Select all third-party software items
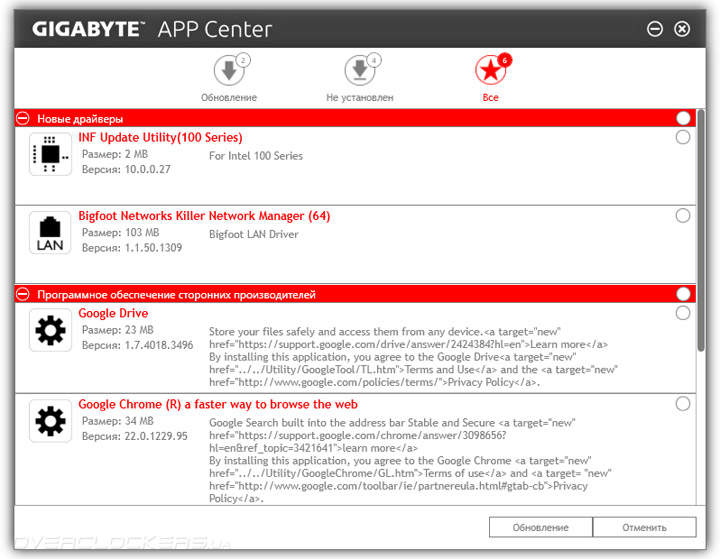Viewport: 720px width, 559px height. click(x=683, y=294)
